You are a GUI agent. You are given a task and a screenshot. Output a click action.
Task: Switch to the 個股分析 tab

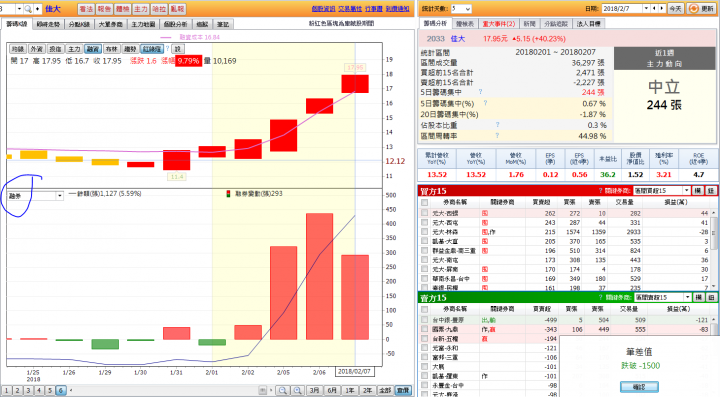click(x=175, y=24)
